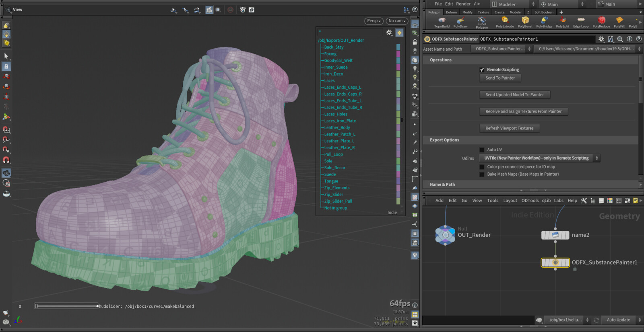Switch to the Deform shelf tab
Screen dimensions: 644x332
(x=451, y=12)
